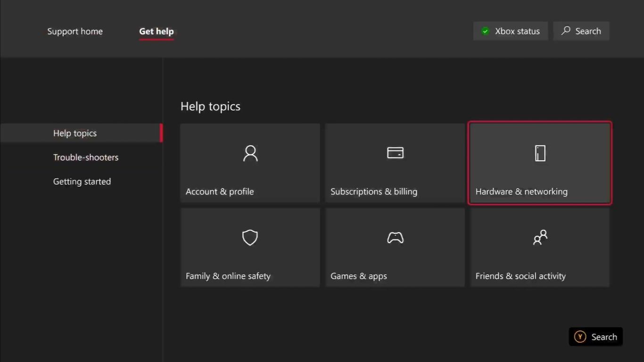Select the Games & apps tile label

pos(359,276)
